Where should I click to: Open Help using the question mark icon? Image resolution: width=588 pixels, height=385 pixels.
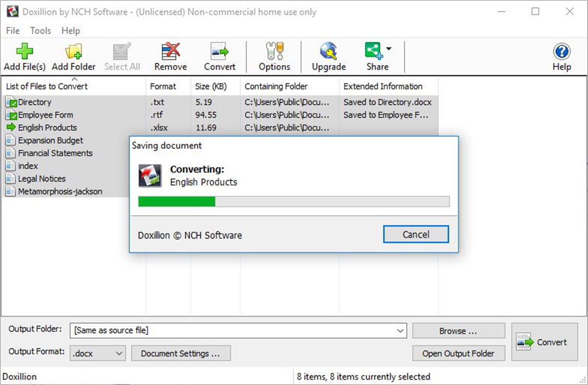pyautogui.click(x=561, y=50)
